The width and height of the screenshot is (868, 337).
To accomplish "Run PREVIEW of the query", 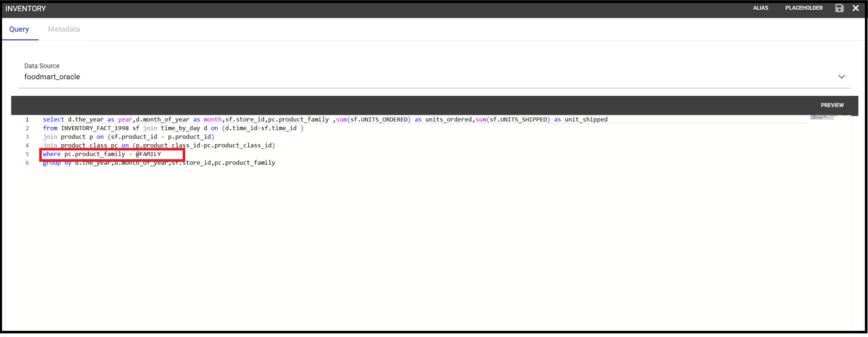I will coord(832,105).
